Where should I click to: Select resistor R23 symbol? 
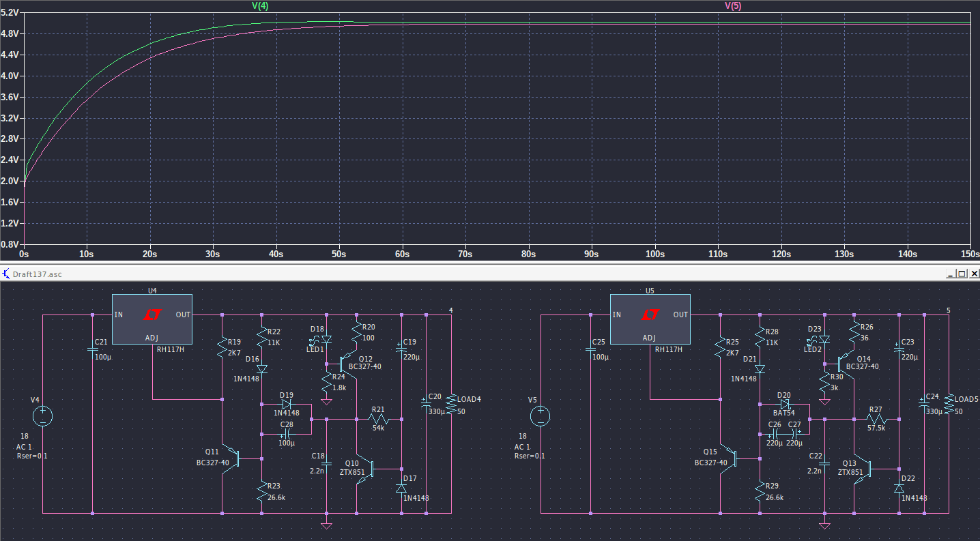click(262, 492)
